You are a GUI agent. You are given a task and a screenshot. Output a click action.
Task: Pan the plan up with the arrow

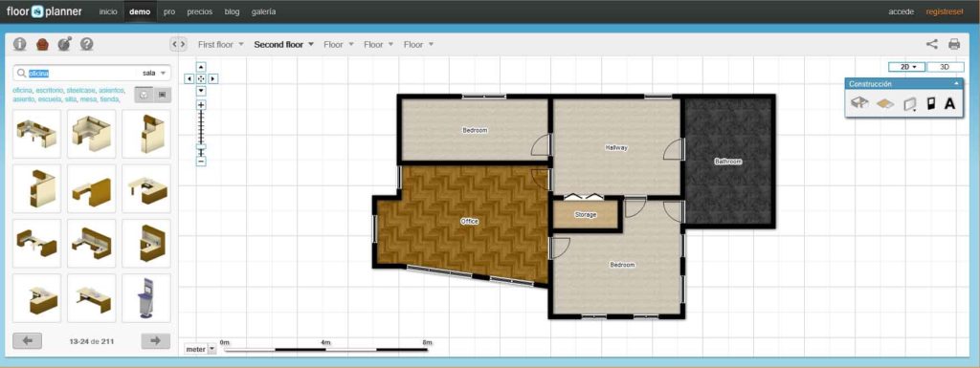(201, 67)
